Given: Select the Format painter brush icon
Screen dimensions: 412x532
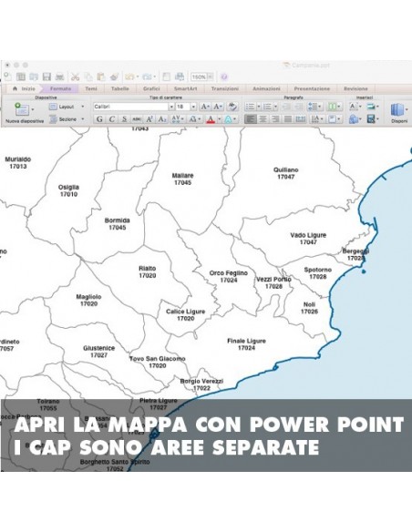Looking at the screenshot, I should click(x=114, y=77).
